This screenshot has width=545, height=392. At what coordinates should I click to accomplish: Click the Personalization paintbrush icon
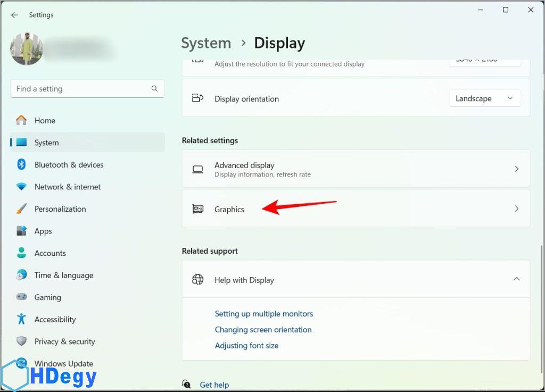click(x=21, y=209)
